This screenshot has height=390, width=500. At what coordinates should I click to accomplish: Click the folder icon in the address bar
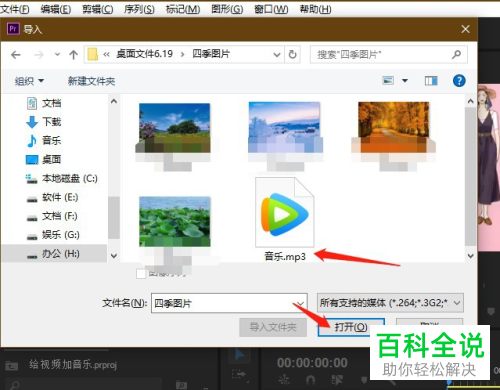click(93, 54)
